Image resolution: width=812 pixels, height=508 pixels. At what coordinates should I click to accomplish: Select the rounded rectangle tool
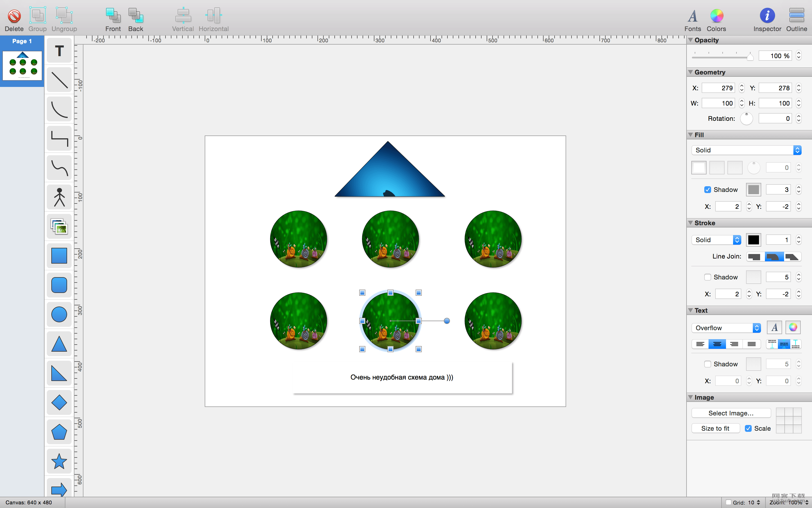click(59, 285)
